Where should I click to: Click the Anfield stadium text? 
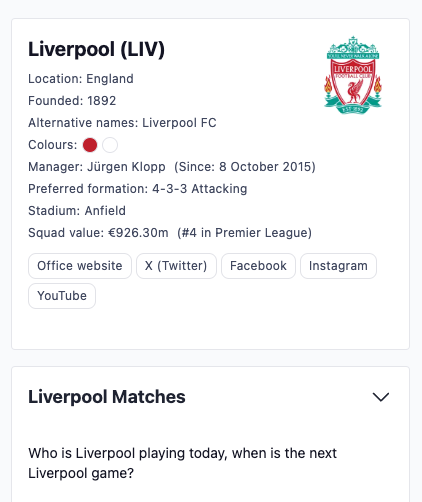pos(105,211)
